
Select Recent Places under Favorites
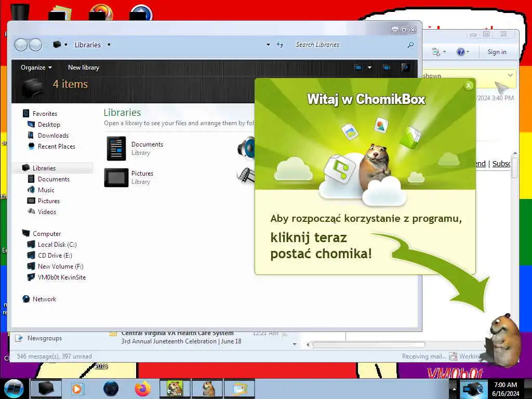(x=56, y=146)
